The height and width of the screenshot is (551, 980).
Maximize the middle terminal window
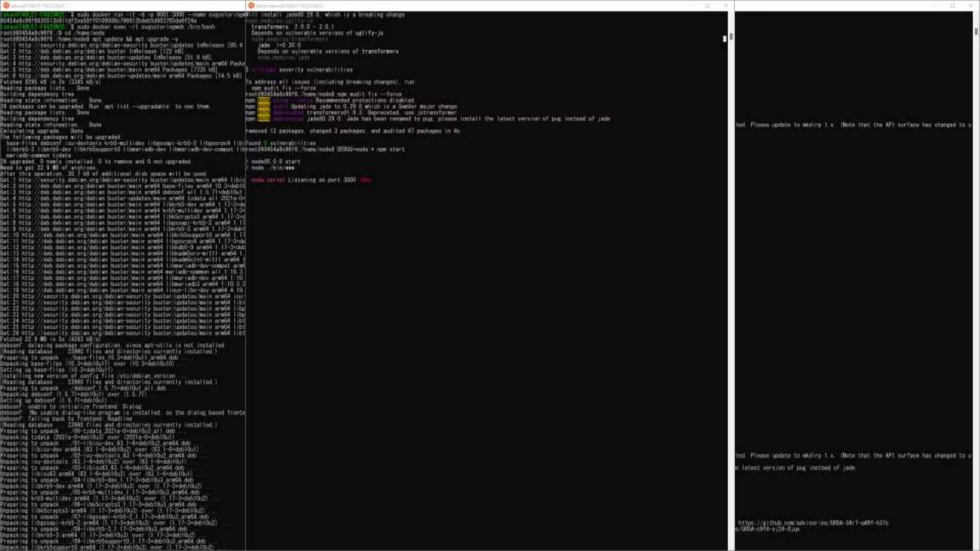[x=708, y=5]
